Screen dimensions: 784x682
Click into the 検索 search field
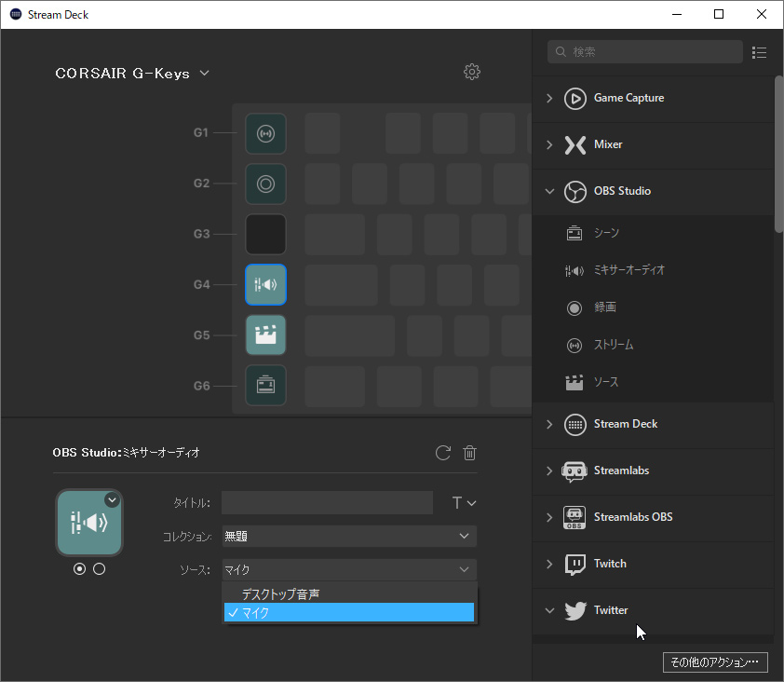click(x=644, y=52)
